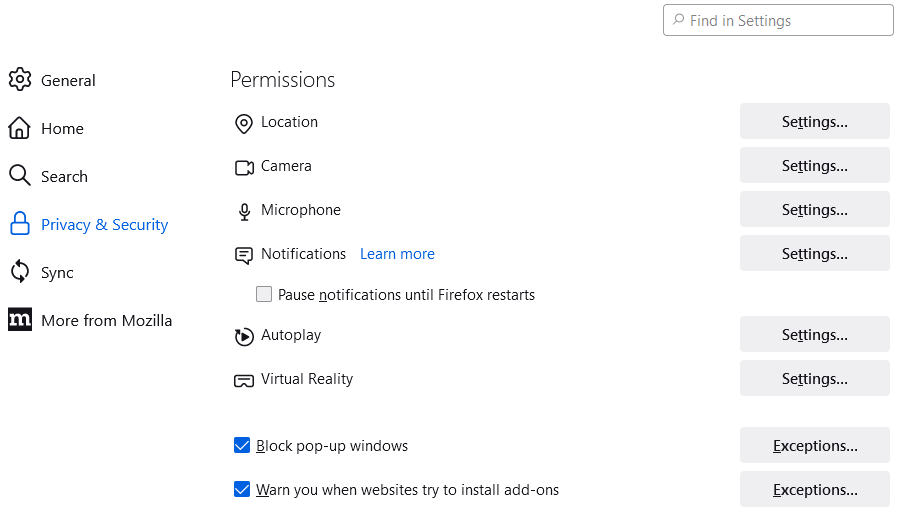
Task: Click the Privacy & Security lock icon
Action: coord(20,223)
